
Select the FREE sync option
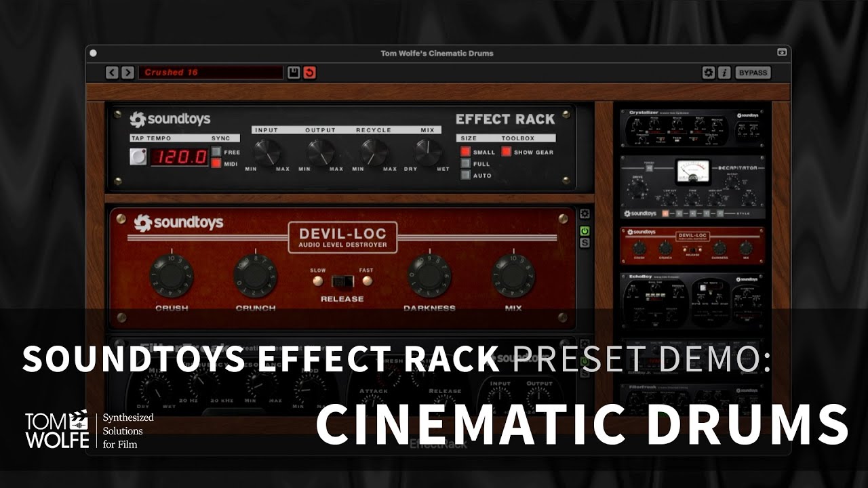click(216, 152)
